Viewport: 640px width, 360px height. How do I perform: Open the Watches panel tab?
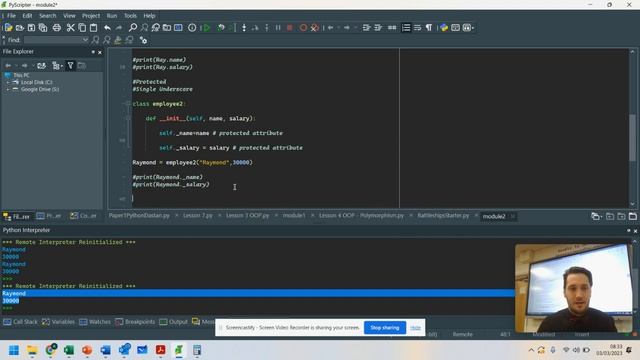tap(95, 322)
